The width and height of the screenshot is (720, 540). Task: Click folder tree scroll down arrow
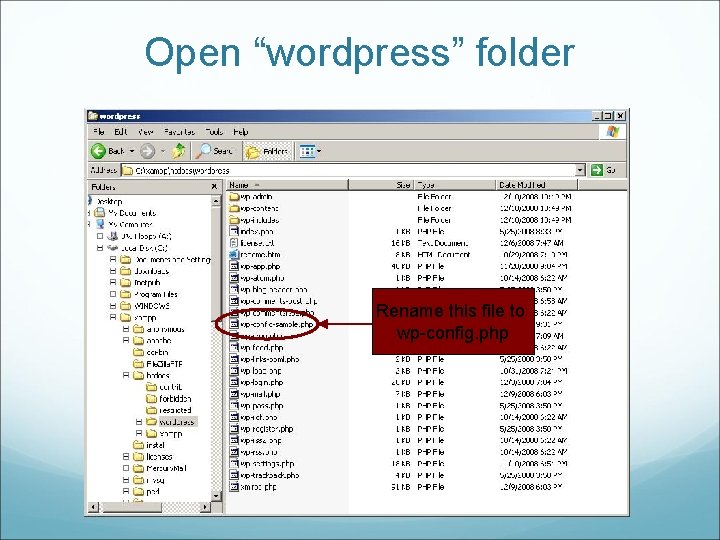coord(216,496)
